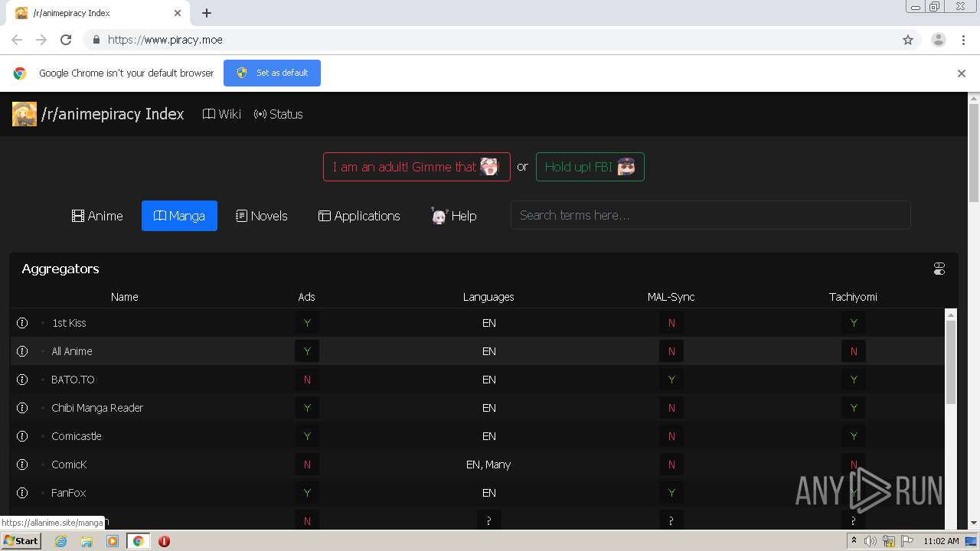Open the Comicastle site link
This screenshot has height=551, width=980.
tap(77, 436)
